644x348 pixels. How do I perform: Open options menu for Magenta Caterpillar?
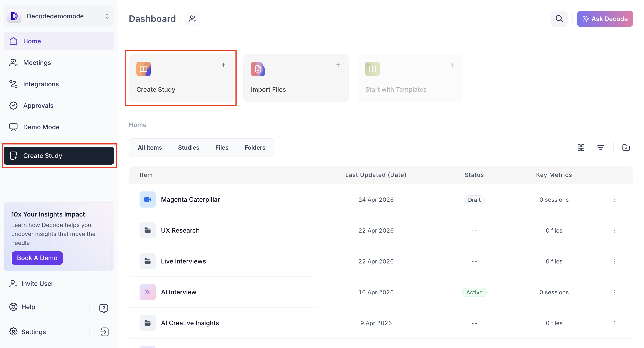(x=615, y=199)
